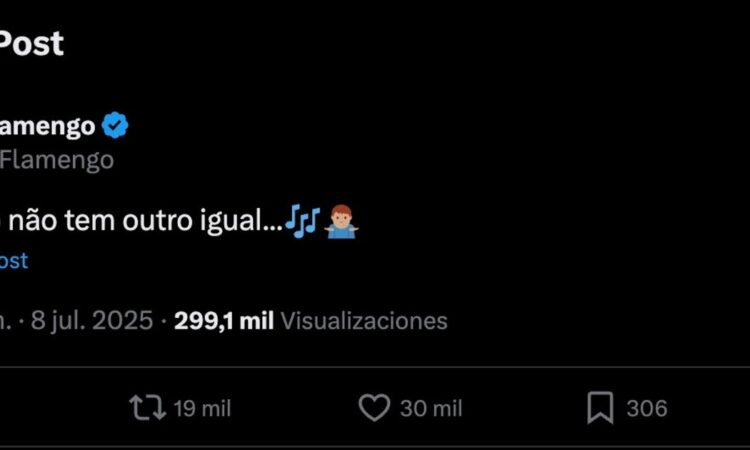The width and height of the screenshot is (750, 450).
Task: Like the post with the heart icon
Action: click(374, 407)
